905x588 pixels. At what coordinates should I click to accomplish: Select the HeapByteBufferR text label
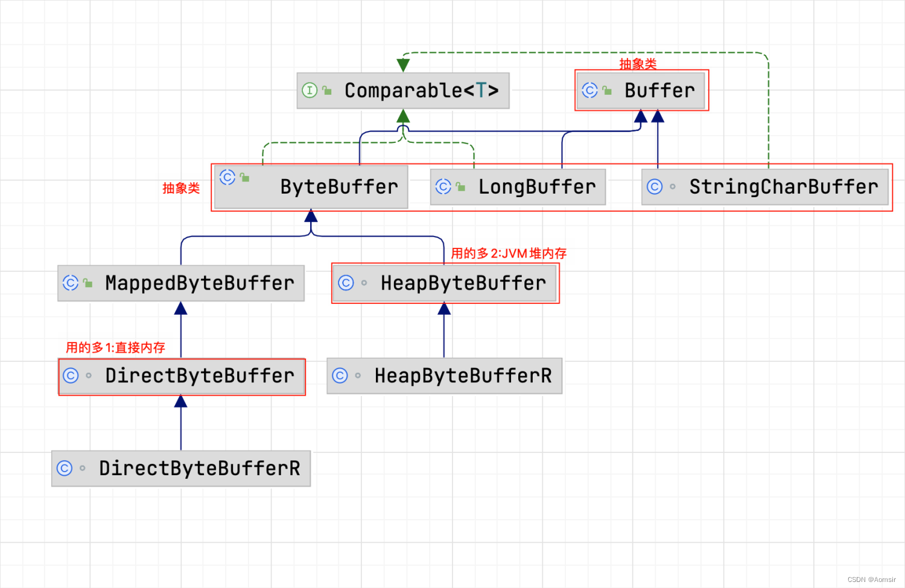tap(463, 376)
